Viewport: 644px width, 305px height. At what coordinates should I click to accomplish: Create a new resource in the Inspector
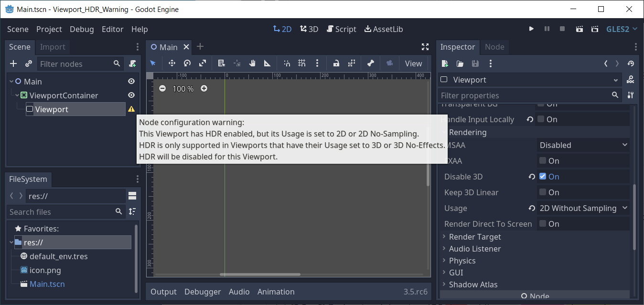click(444, 63)
